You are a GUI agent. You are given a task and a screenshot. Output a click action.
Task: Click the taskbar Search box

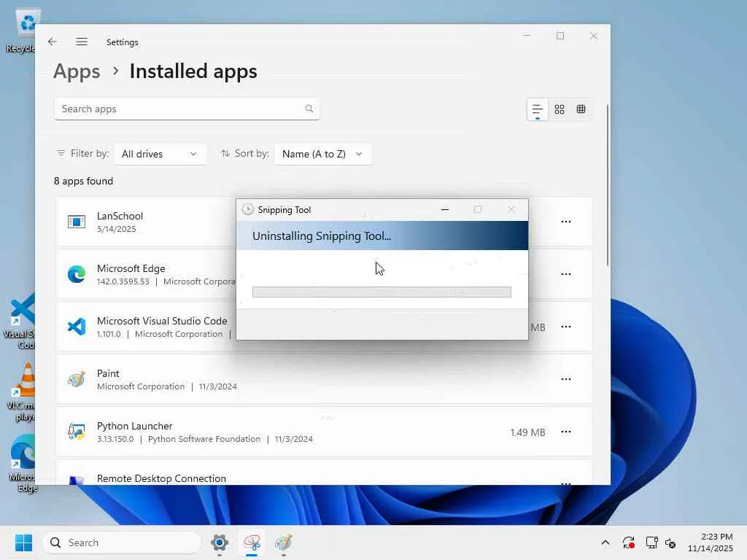point(122,542)
